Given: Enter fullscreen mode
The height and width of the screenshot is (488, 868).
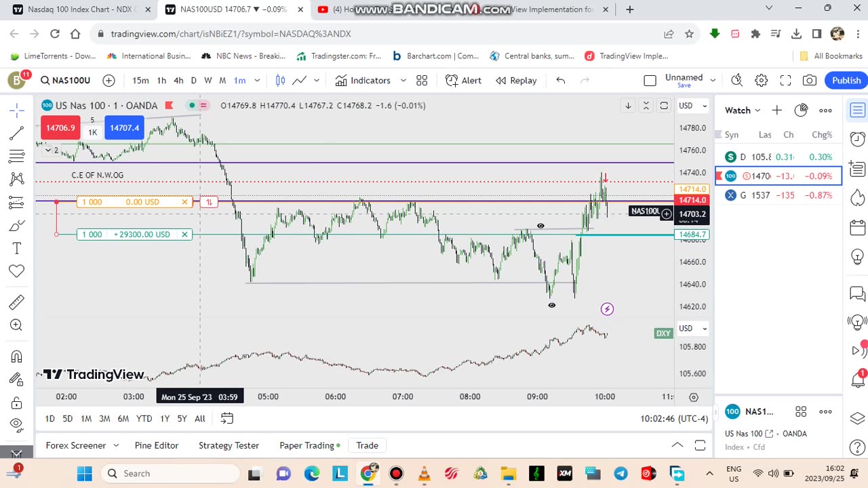Looking at the screenshot, I should click(785, 80).
